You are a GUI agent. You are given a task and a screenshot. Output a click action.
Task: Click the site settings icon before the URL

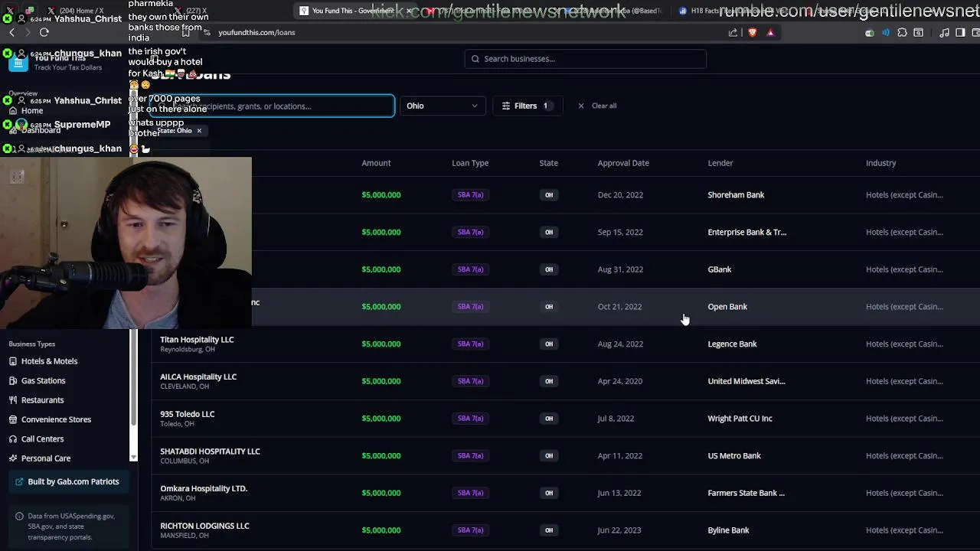[x=207, y=32]
